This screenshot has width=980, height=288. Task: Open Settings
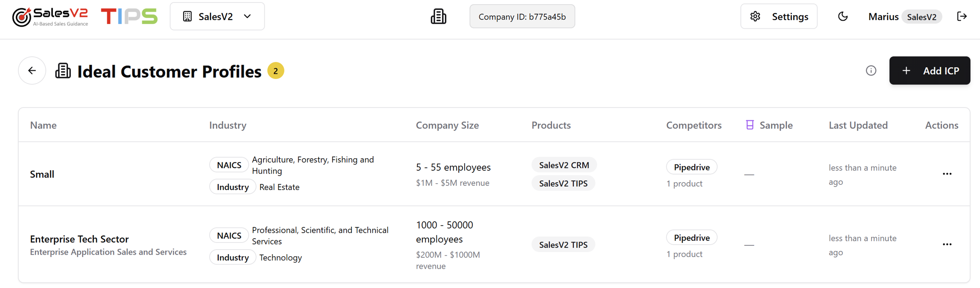[x=779, y=16]
